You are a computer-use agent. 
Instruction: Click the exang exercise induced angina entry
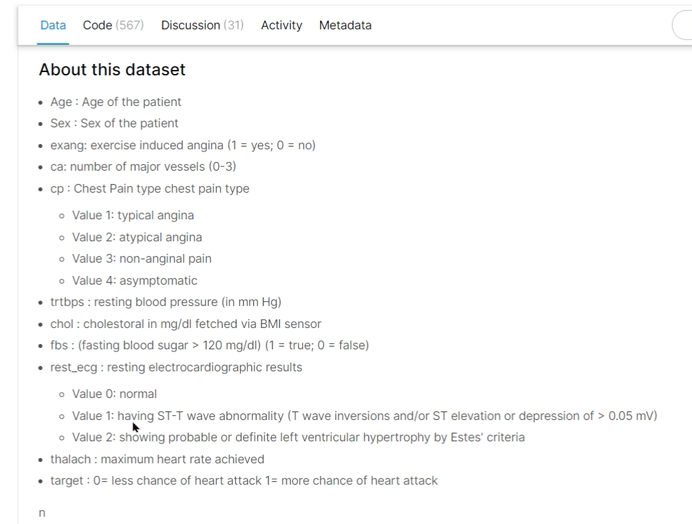182,145
